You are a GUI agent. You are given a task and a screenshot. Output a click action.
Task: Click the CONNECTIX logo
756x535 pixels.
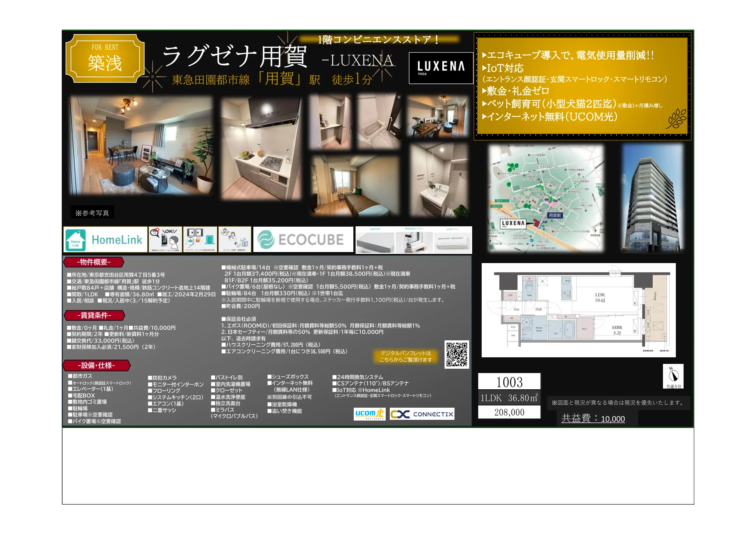pyautogui.click(x=422, y=414)
